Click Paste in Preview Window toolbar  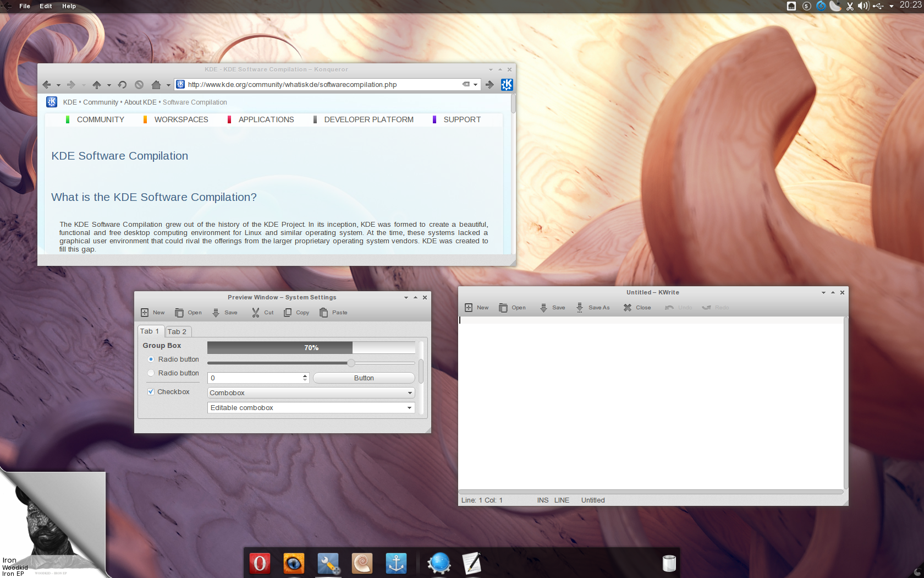(333, 313)
